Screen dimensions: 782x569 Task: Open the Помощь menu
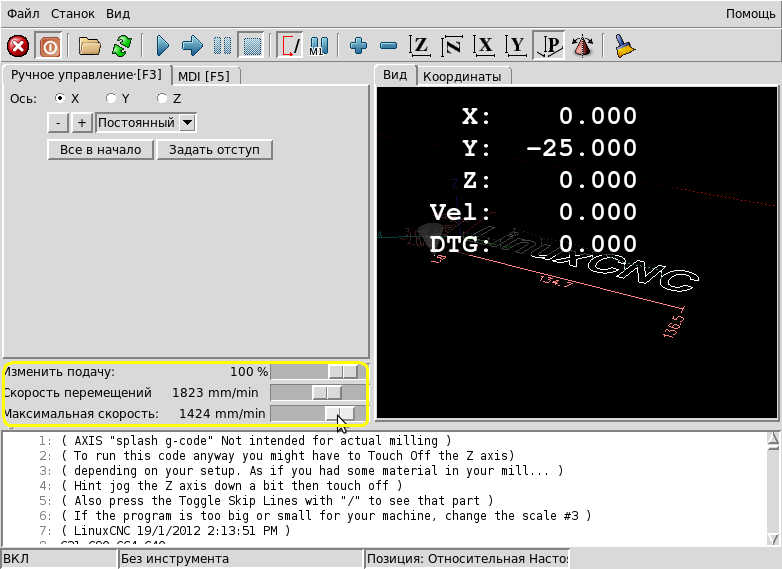[751, 13]
